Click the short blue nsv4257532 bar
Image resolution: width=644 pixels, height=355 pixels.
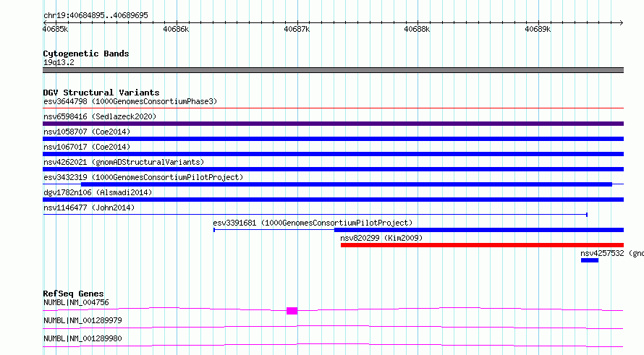[x=590, y=260]
